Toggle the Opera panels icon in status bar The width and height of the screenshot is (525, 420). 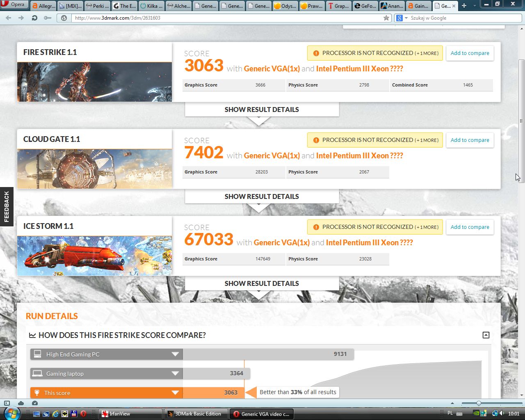(7, 403)
